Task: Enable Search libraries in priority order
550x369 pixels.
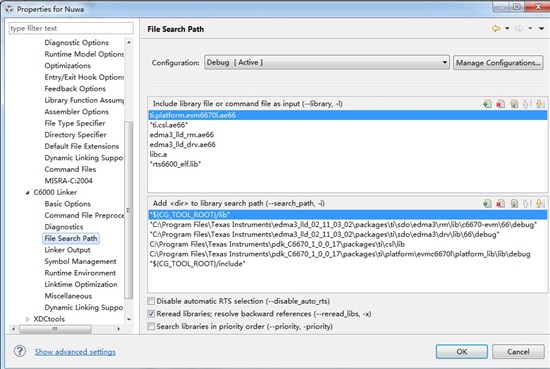Action: (x=151, y=326)
